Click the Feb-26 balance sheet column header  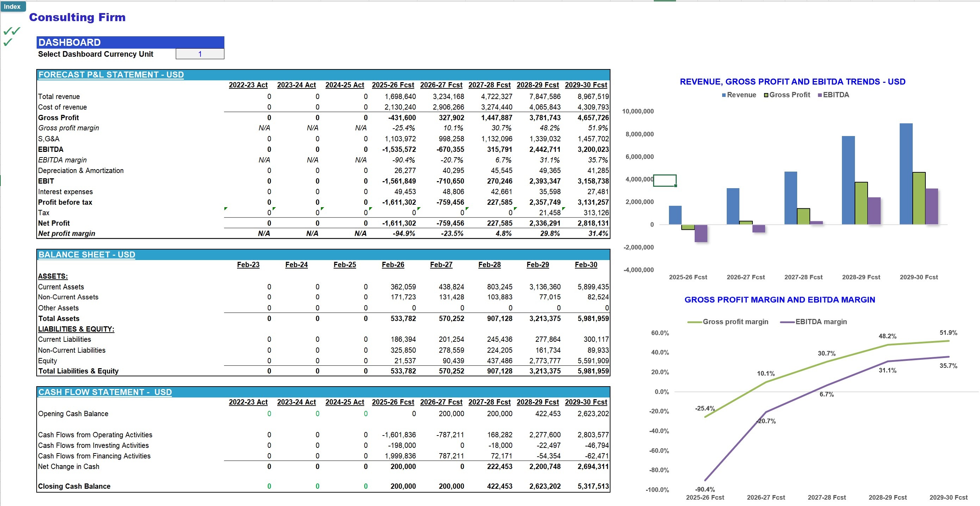[x=393, y=265]
